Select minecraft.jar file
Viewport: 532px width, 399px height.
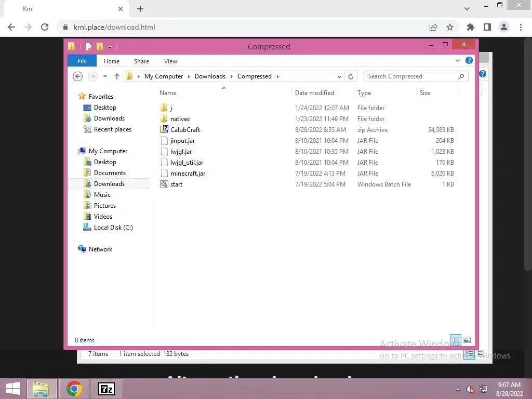pyautogui.click(x=188, y=174)
